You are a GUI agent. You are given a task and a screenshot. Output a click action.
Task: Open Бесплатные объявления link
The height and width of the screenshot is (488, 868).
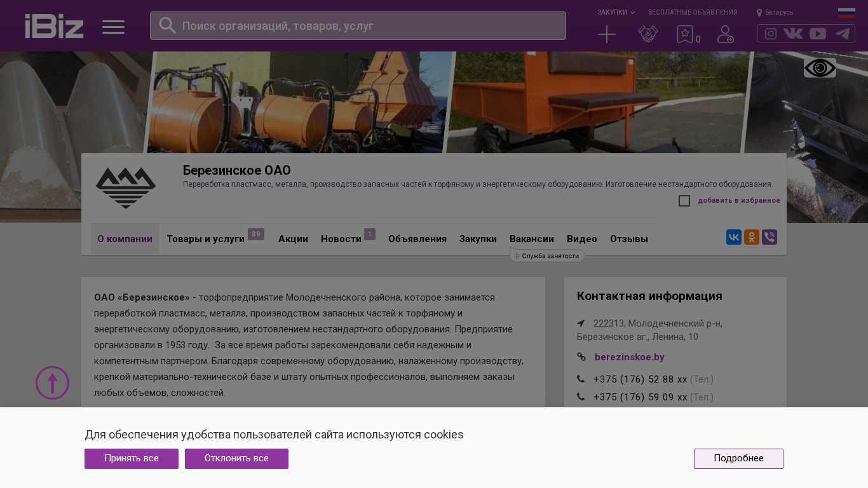(x=693, y=12)
